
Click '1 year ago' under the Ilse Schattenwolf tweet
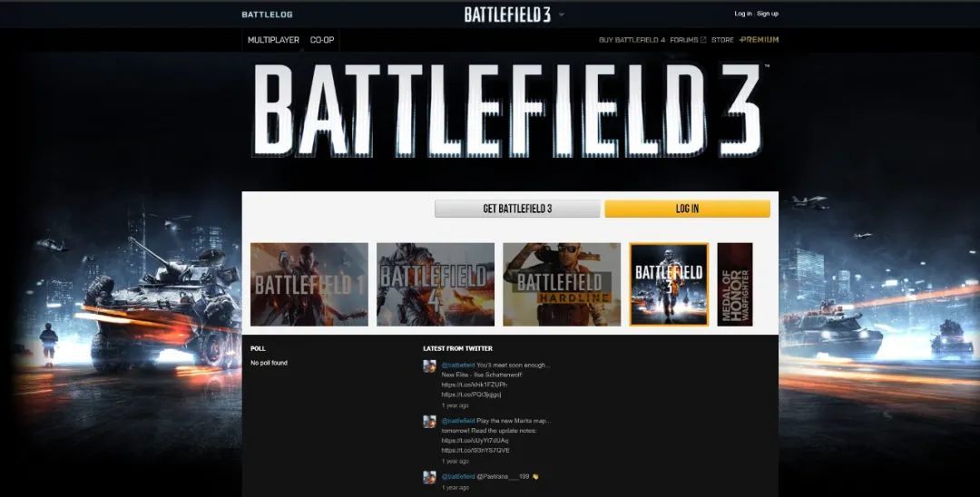[455, 405]
